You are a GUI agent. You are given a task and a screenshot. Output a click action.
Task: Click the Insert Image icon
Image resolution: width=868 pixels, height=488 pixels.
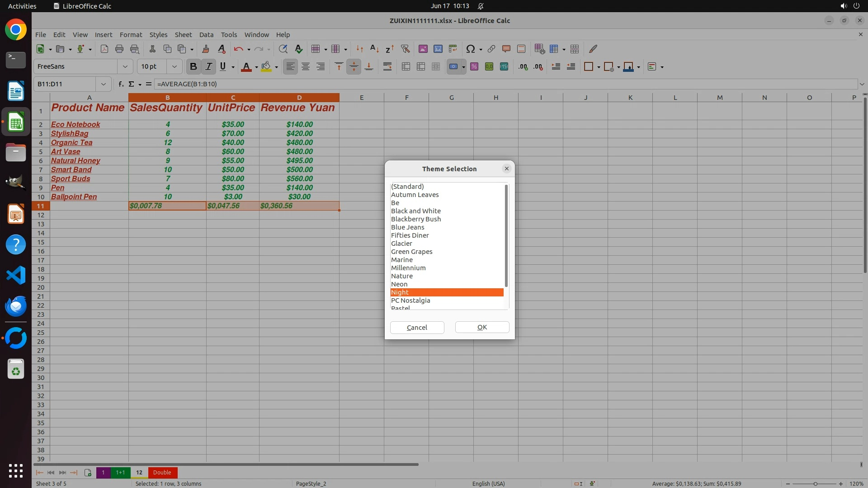point(423,49)
